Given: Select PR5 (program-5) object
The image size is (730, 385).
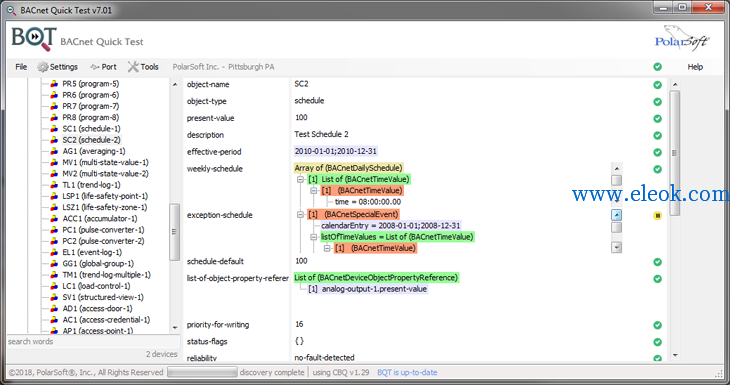Looking at the screenshot, I should coord(91,84).
